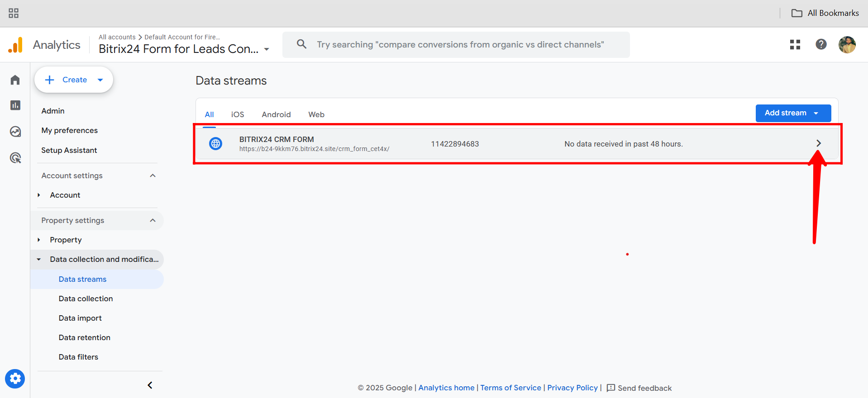Open the property selector dropdown arrow
The image size is (868, 398).
267,49
